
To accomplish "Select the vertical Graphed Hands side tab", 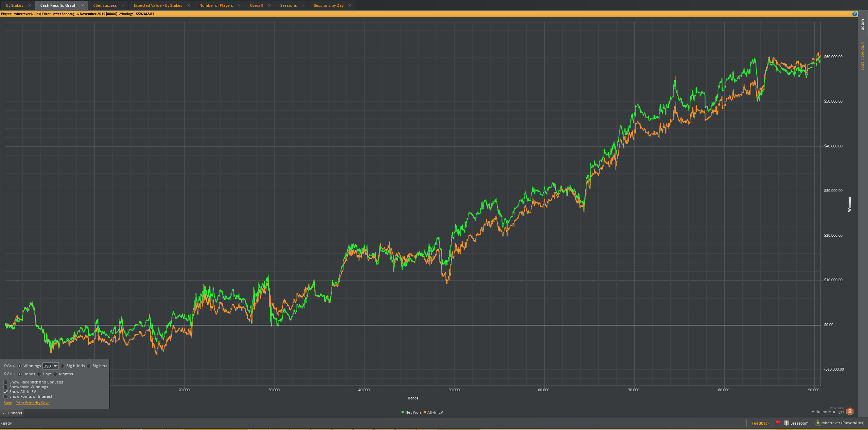I will (863, 56).
